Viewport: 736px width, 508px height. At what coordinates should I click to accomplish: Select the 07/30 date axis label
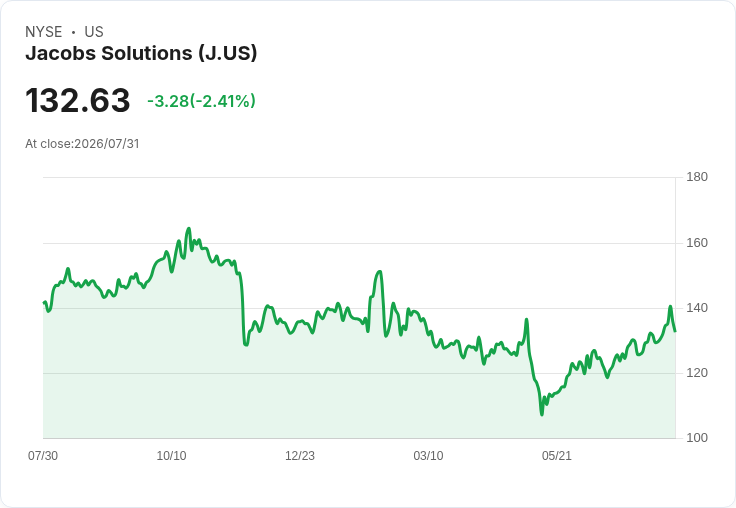coord(43,455)
